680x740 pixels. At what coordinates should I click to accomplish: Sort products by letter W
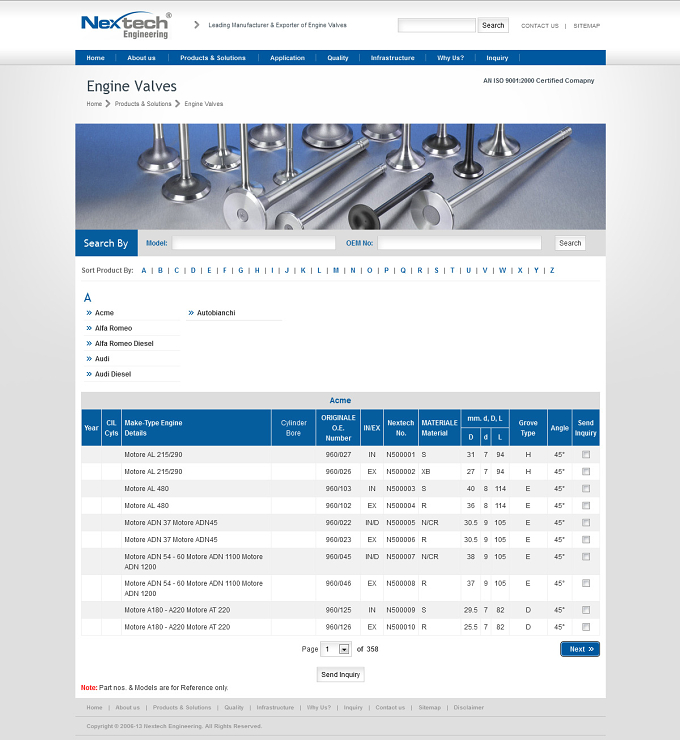click(503, 270)
